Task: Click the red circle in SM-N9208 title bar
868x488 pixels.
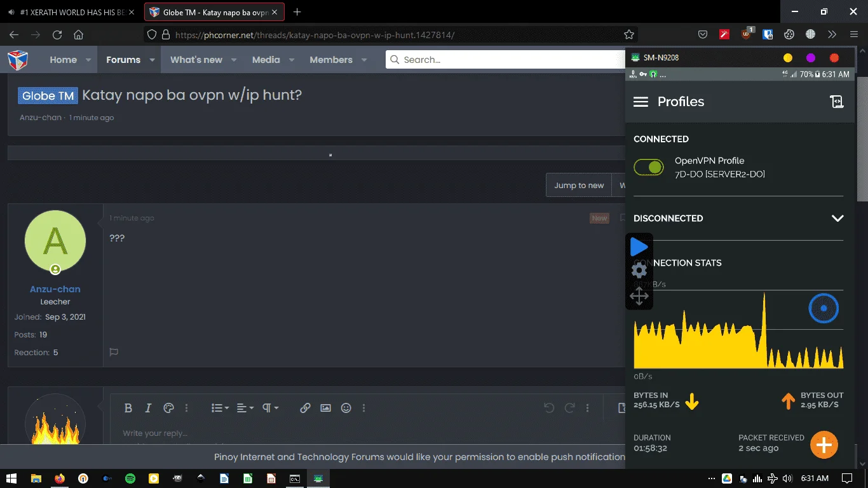Action: (834, 58)
